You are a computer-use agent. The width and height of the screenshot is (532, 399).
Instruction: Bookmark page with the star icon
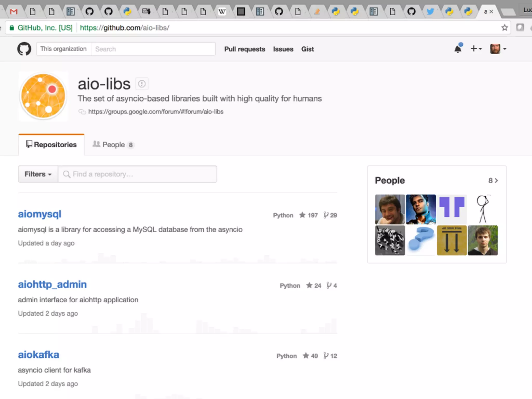point(504,28)
